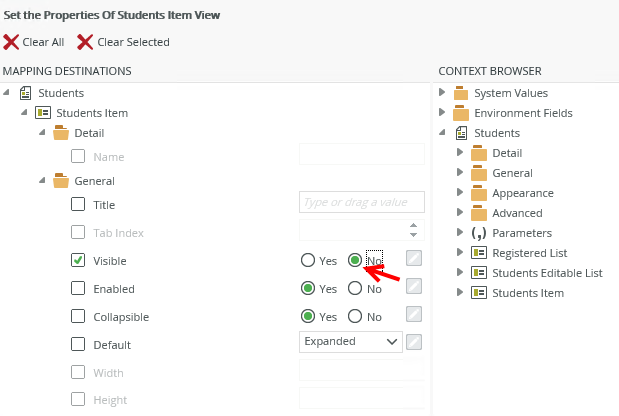619x416 pixels.
Task: Check the Enabled property checkbox
Action: 78,289
